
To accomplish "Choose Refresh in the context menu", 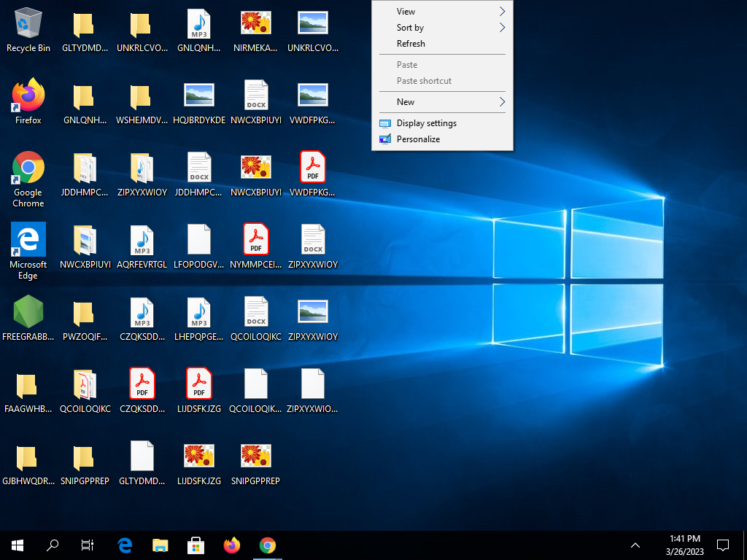I will 411,44.
